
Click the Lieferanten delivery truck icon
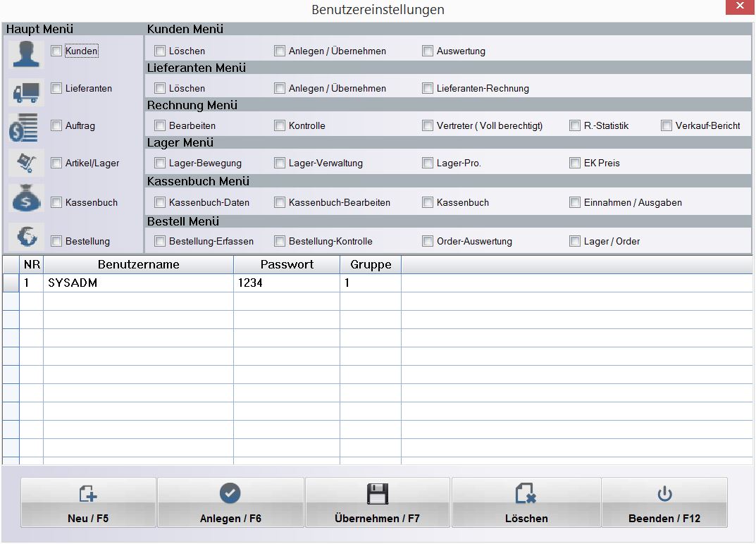pos(26,91)
